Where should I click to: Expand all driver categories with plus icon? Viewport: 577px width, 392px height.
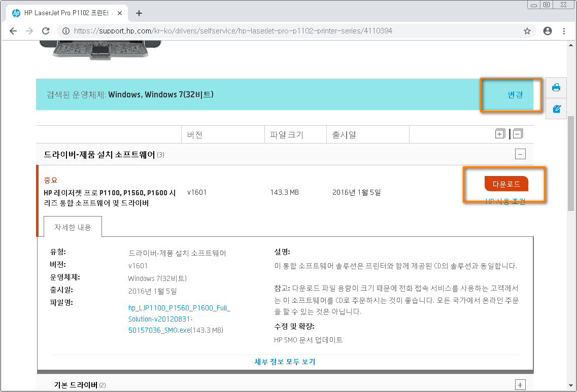[500, 134]
